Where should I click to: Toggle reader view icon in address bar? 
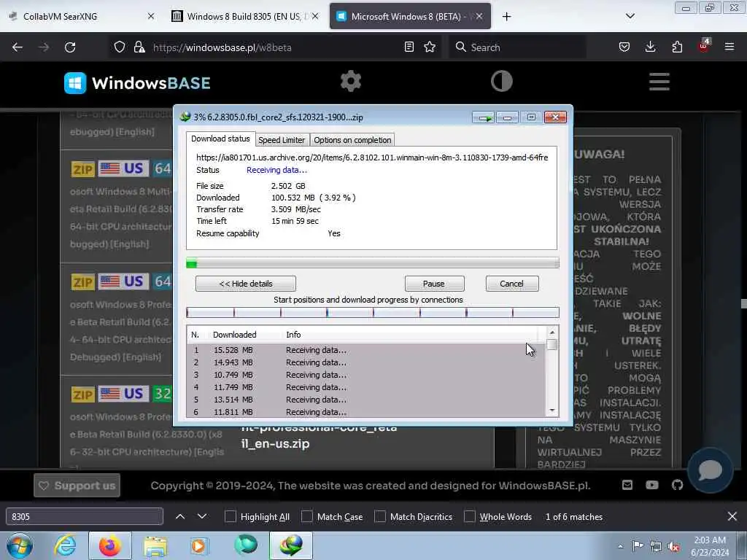[409, 47]
